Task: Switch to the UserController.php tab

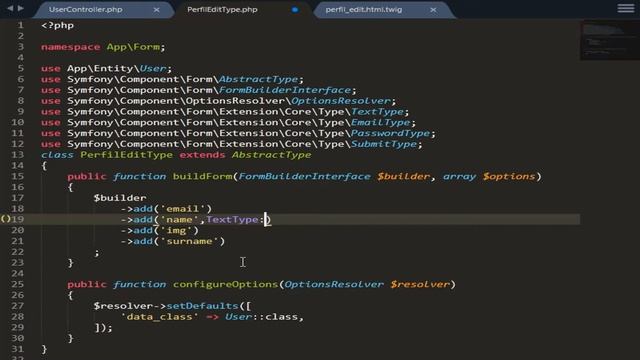Action: click(x=86, y=9)
